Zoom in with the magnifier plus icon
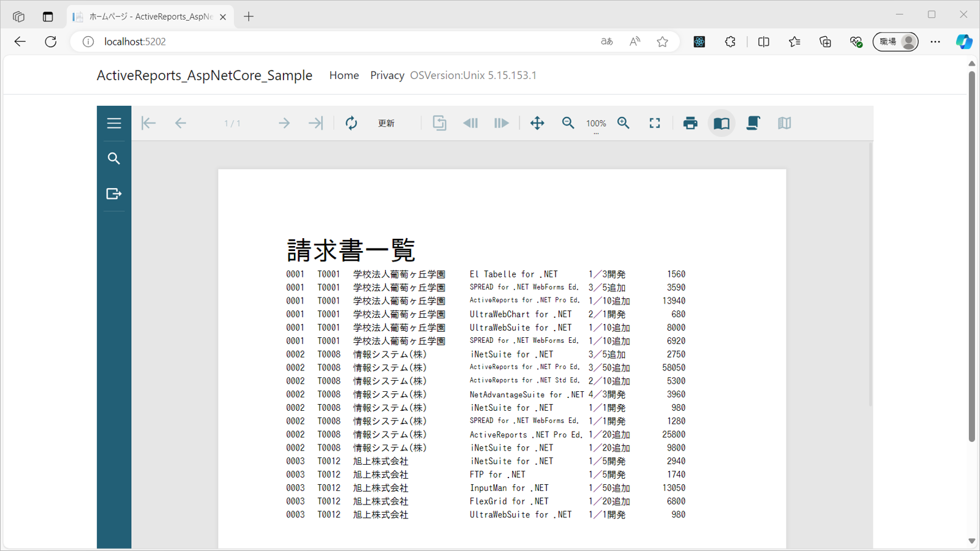This screenshot has height=551, width=980. pos(624,123)
